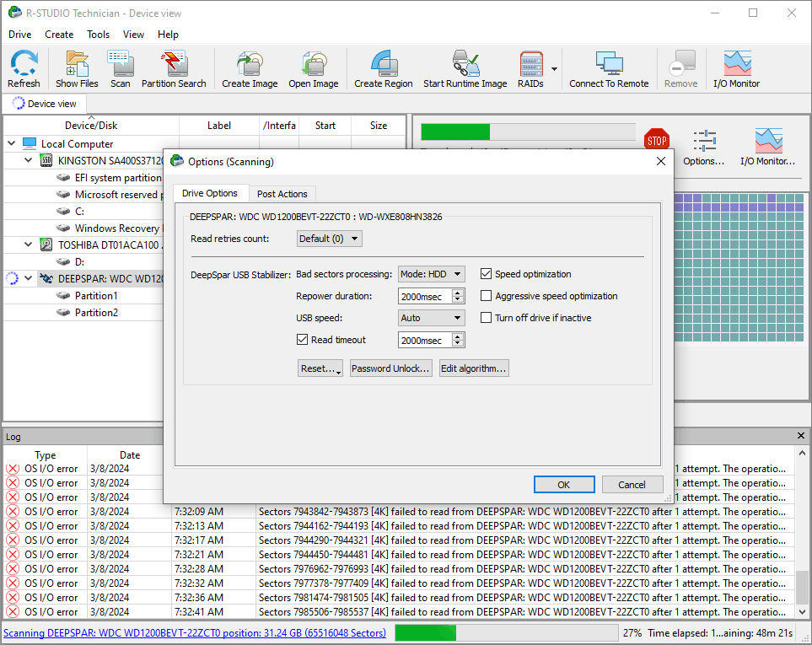Close the Options (Scanning) dialog
Screen dimensions: 812x645
point(661,162)
